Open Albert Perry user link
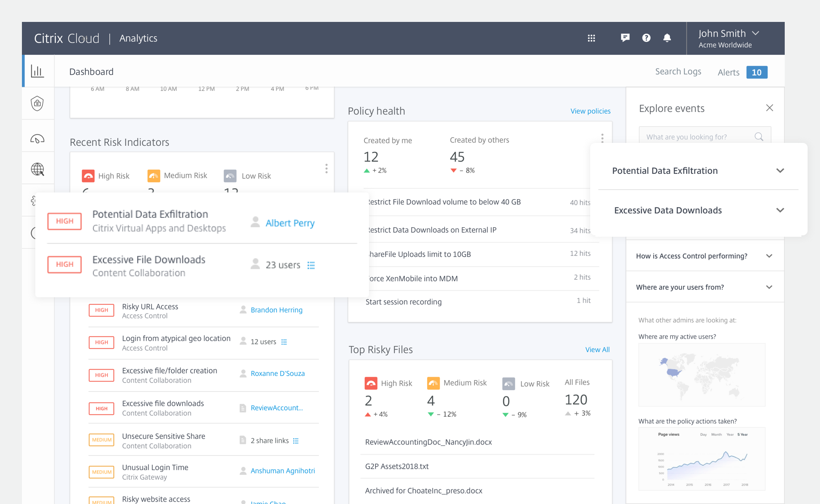The height and width of the screenshot is (504, 820). [290, 223]
